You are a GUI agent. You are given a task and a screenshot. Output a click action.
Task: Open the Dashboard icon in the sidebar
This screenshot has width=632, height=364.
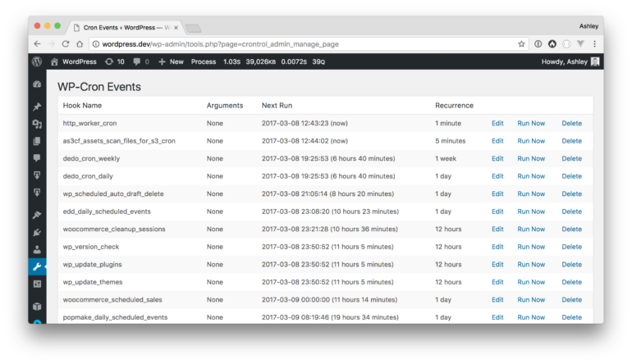[37, 84]
